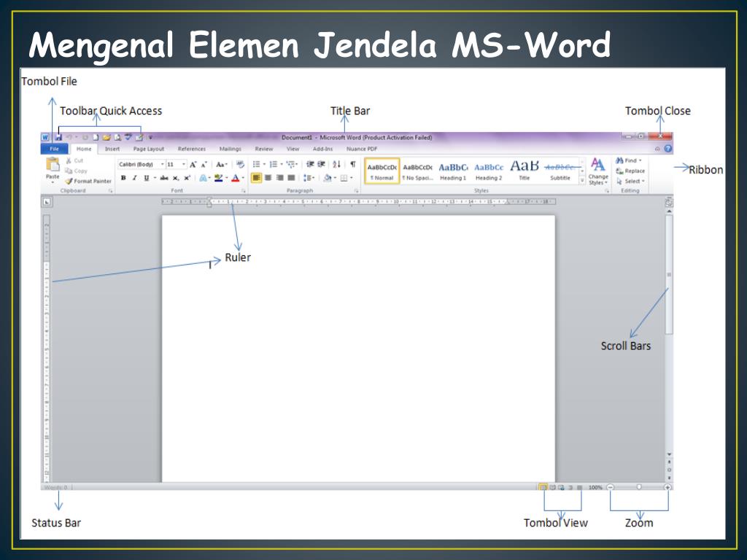The height and width of the screenshot is (560, 747).
Task: Click the Select button in Editing
Action: coord(630,181)
